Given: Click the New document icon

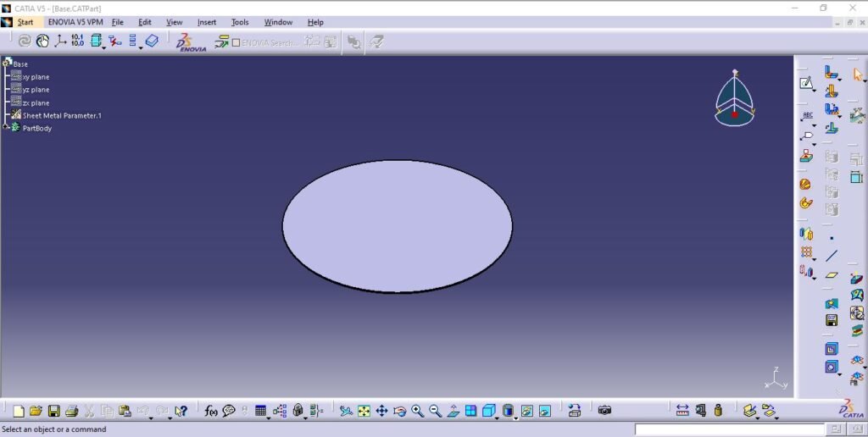Looking at the screenshot, I should 19,411.
